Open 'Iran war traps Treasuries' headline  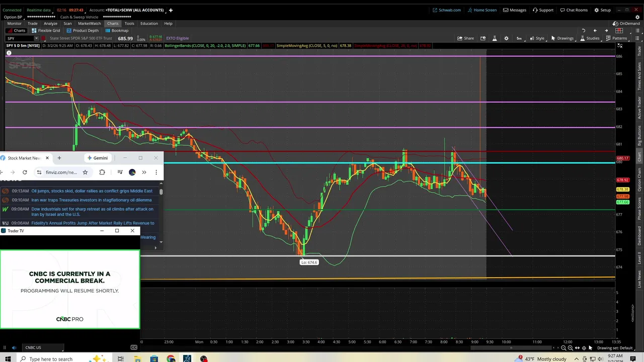click(x=92, y=200)
